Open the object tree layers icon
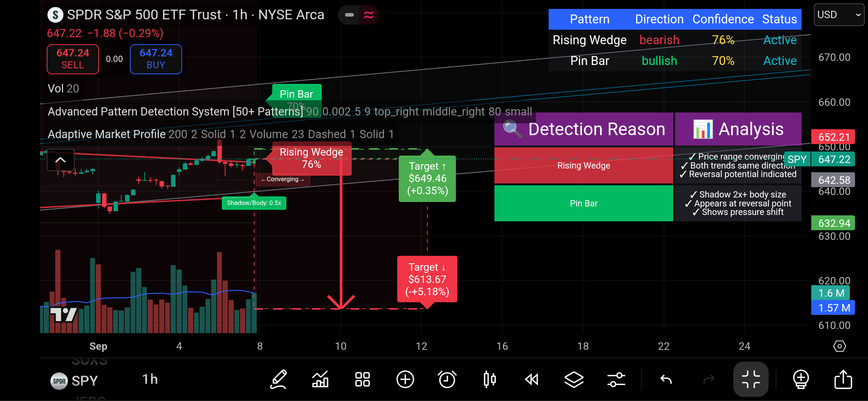Screen dimensions: 868x401 pos(574,379)
